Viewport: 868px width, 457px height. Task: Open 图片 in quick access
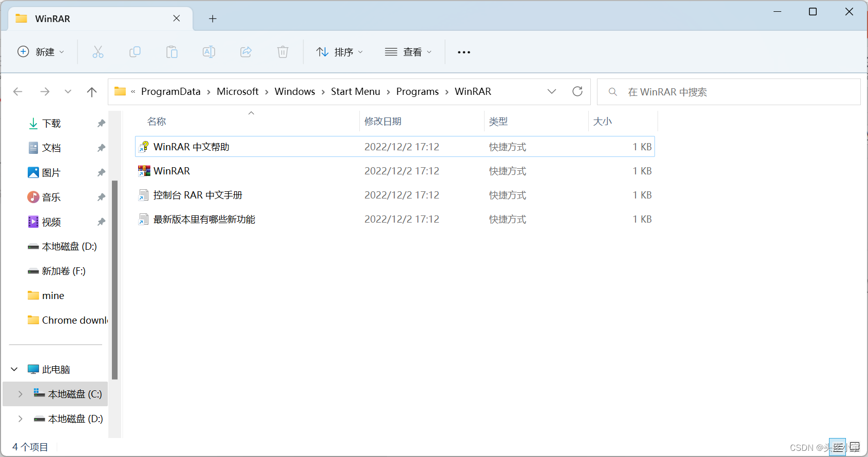(51, 172)
